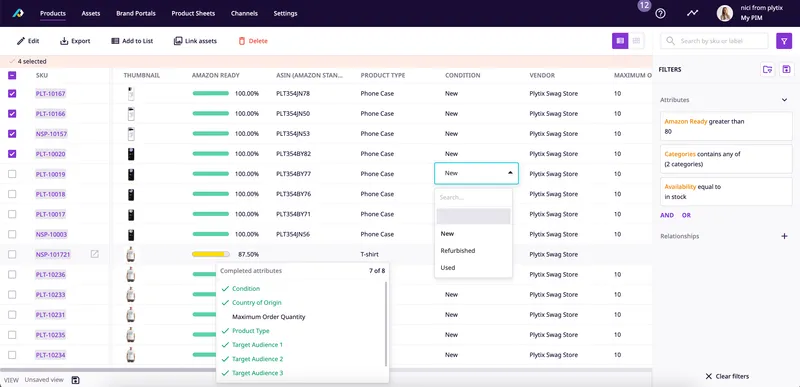Open the analytics trend line icon
800x387 pixels.
(692, 13)
